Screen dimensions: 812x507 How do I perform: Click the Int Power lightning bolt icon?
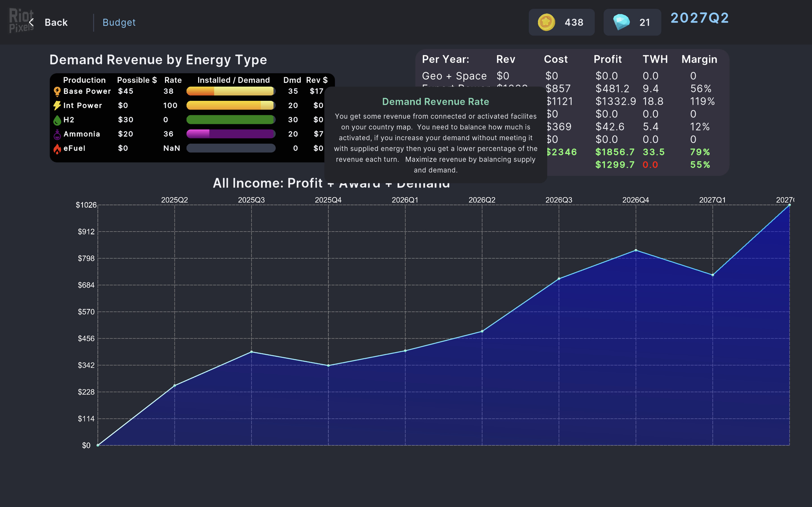(x=57, y=105)
